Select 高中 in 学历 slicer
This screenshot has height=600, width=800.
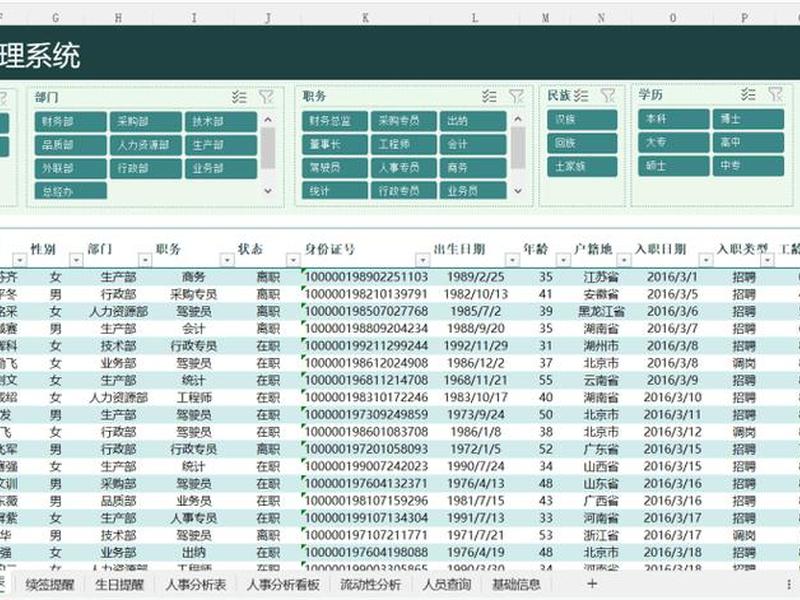tap(748, 142)
